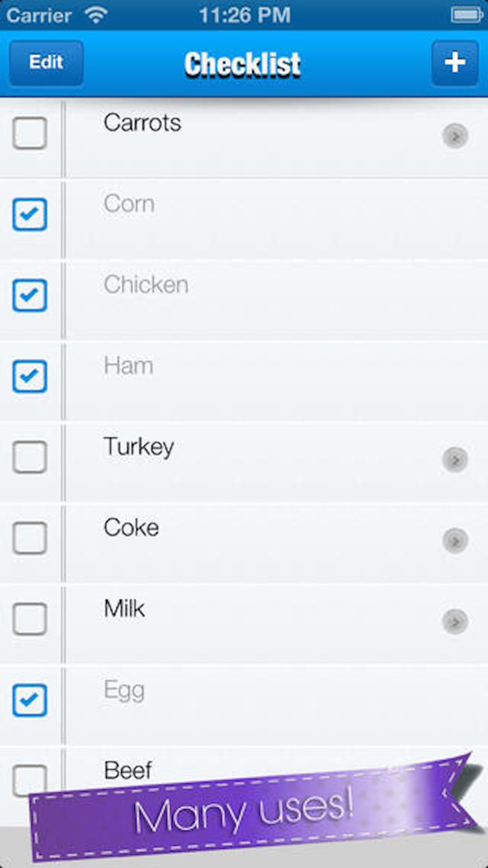Screen dimensions: 488x868
Task: Uncheck the Ham checkbox
Action: (30, 376)
